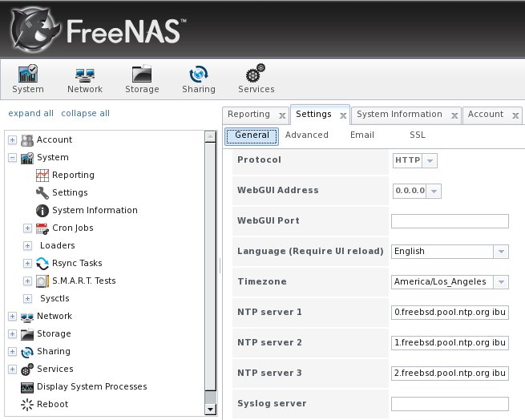
Task: Expand the Sharing tree node
Action: click(12, 351)
